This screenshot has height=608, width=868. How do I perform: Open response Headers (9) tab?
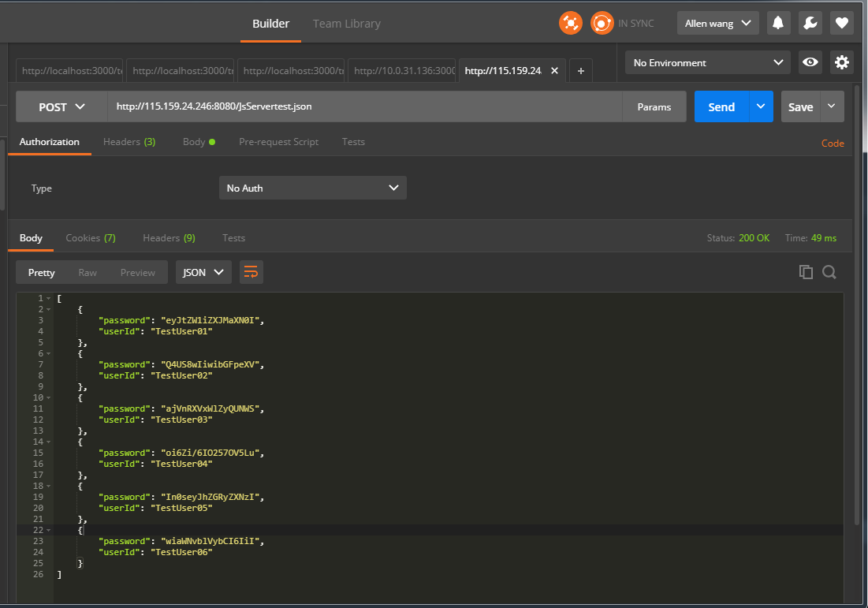169,238
